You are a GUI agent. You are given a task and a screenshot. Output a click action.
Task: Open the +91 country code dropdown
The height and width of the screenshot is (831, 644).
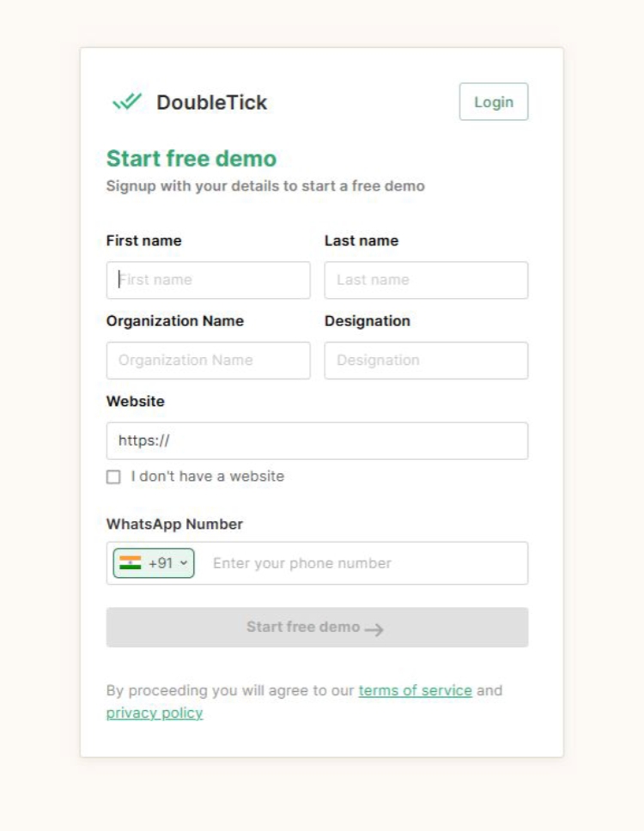(154, 563)
